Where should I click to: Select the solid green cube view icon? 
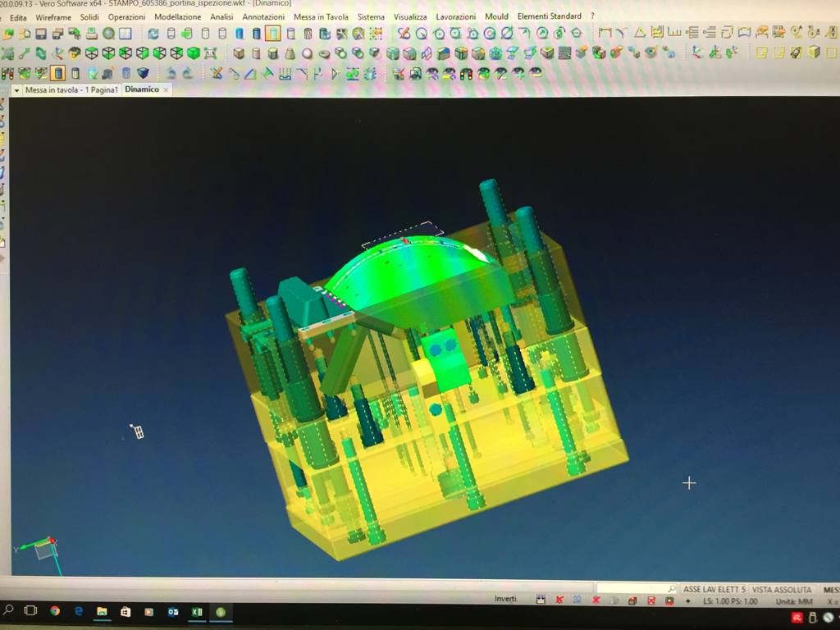(194, 53)
